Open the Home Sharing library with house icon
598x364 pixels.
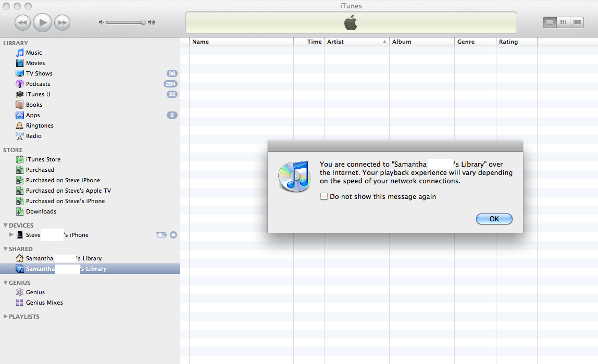point(19,258)
